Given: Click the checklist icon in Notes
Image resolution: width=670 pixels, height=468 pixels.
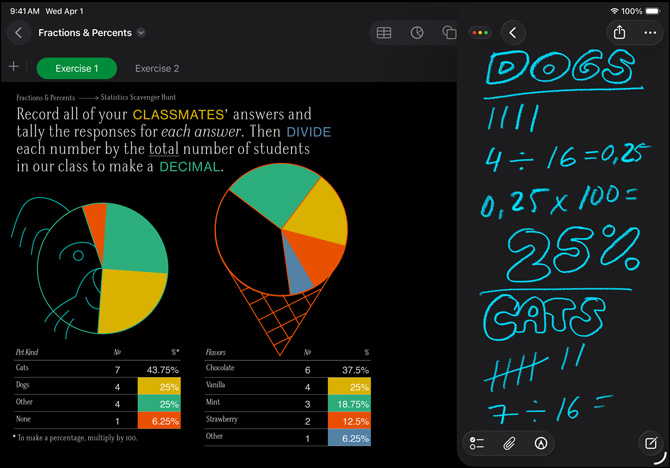Looking at the screenshot, I should tap(477, 443).
